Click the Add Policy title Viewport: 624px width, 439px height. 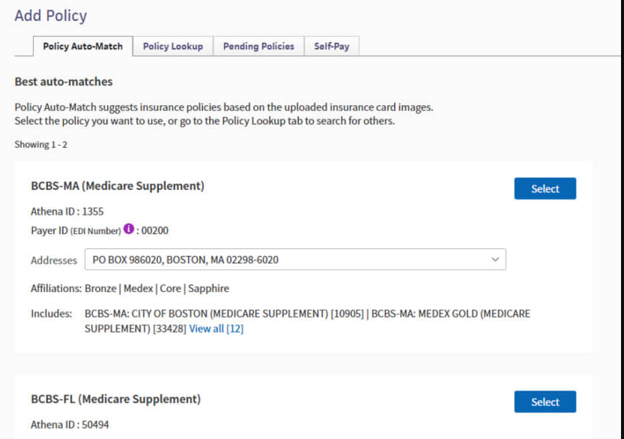(x=51, y=16)
